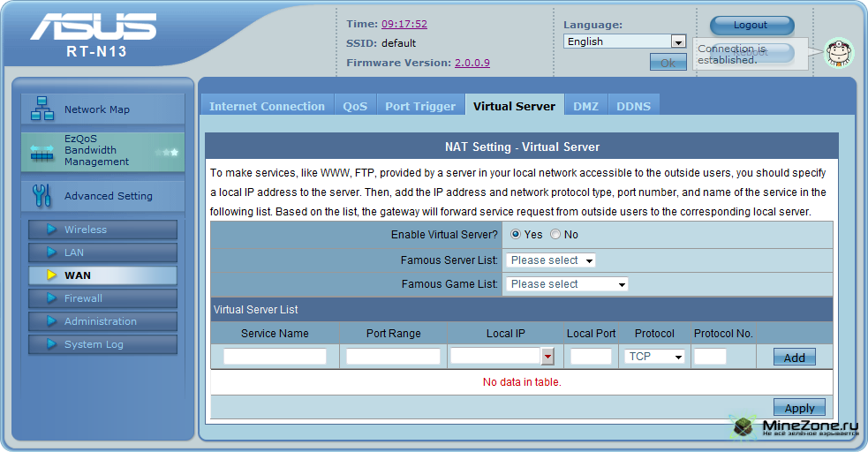Open the Local IP dropdown arrow
Viewport: 868px width, 452px height.
pos(547,357)
